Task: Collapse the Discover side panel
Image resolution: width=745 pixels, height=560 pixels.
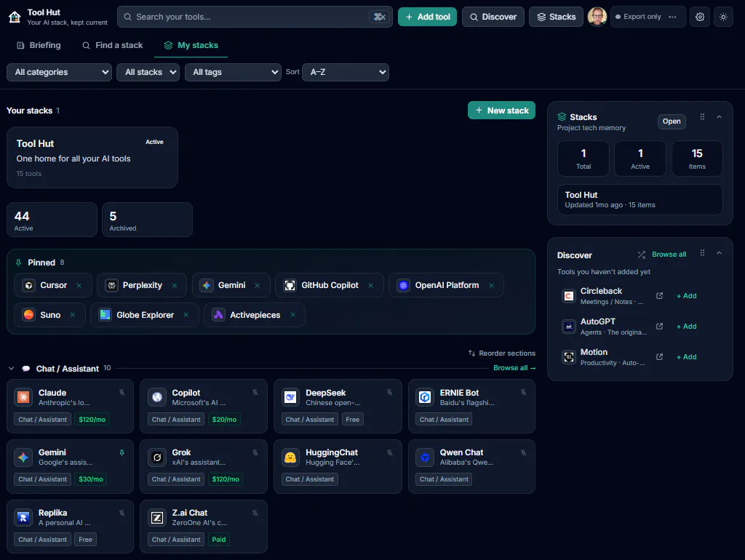Action: click(720, 253)
